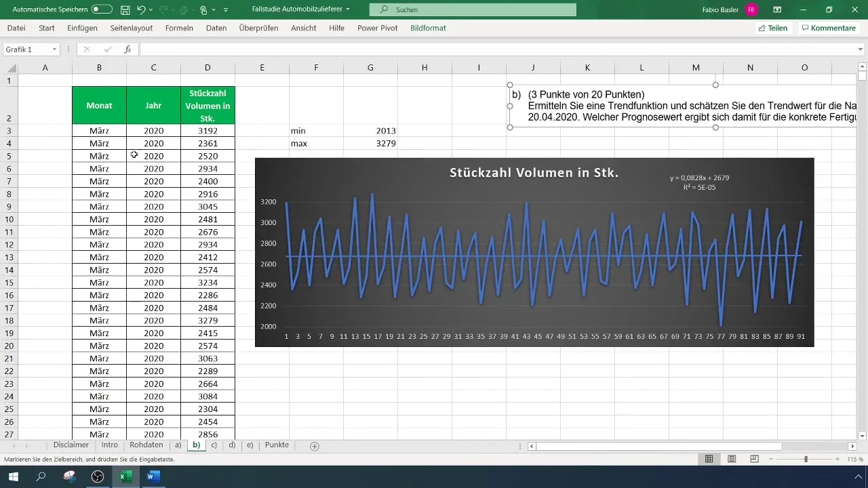This screenshot has height=488, width=868.
Task: Switch to the Disclaimer sheet tab
Action: [x=71, y=445]
